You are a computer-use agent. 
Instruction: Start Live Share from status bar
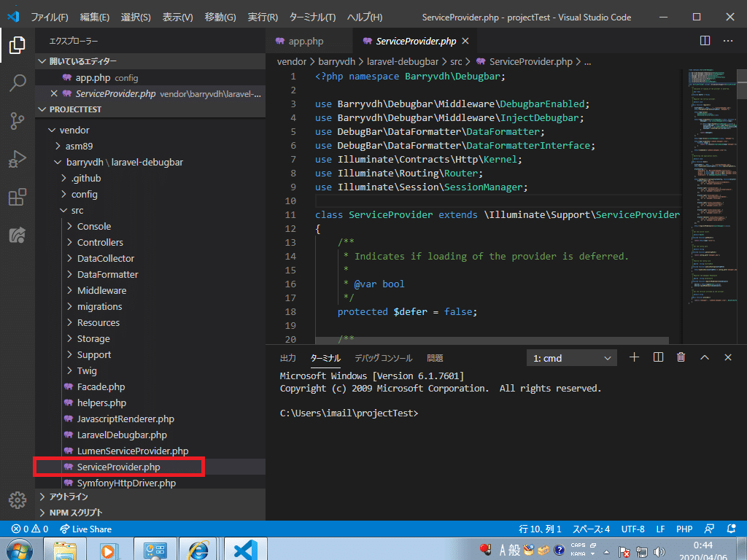pyautogui.click(x=86, y=529)
